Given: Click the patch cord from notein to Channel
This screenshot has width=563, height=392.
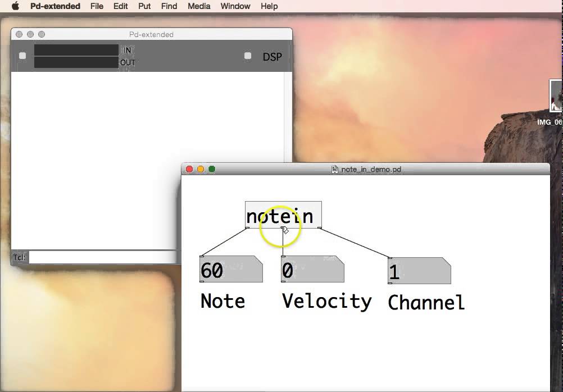Looking at the screenshot, I should (x=355, y=243).
